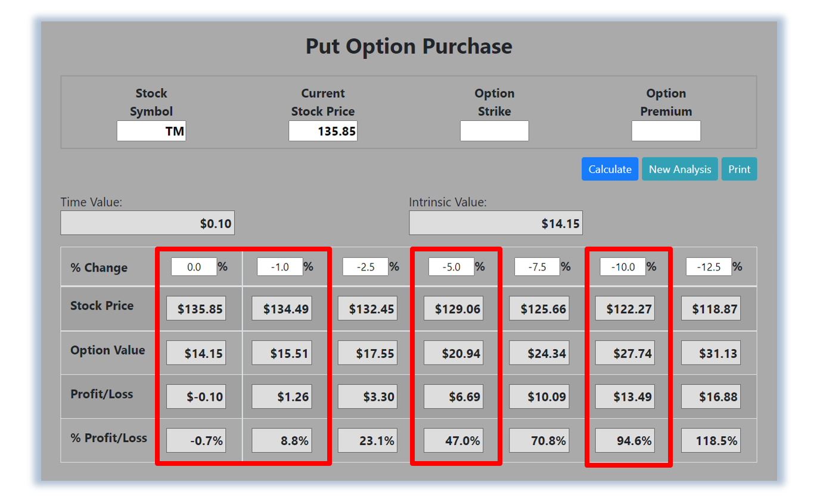Screen dimensions: 820x504
Task: Click percent profit cell 23.1%
Action: (368, 441)
